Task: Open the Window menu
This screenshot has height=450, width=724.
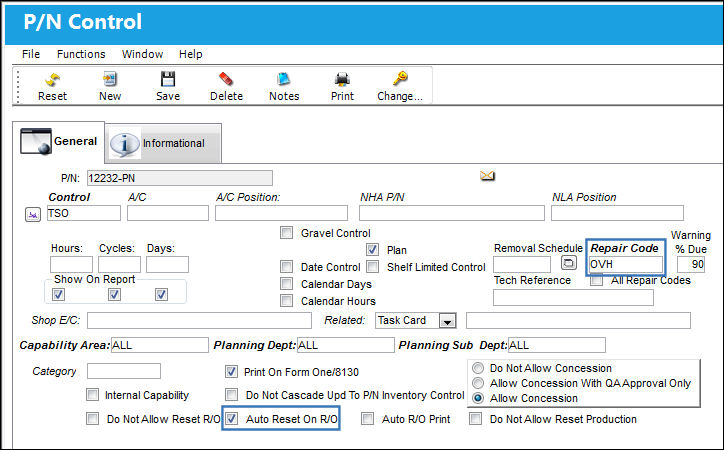Action: (142, 54)
